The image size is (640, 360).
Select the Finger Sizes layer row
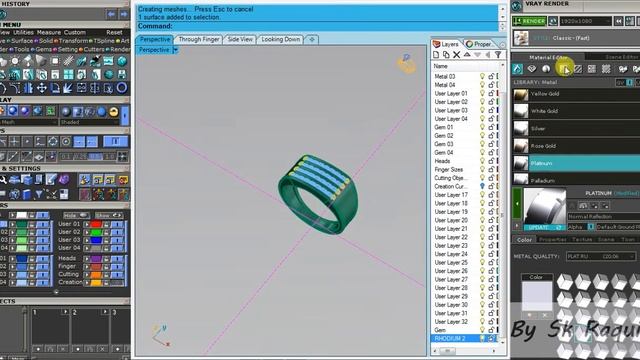[x=464, y=169]
